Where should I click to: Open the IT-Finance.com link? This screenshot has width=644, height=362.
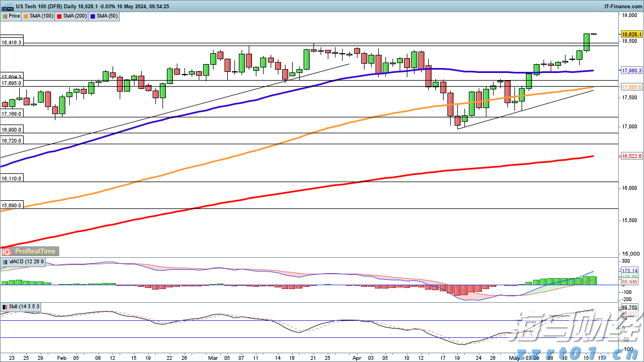tap(624, 7)
